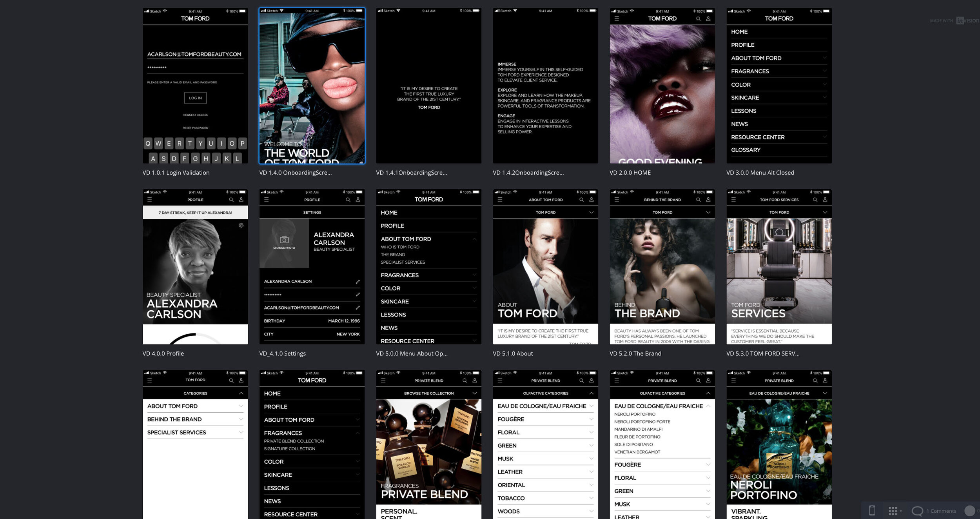Expand BEHIND THE BRAND row chevron
This screenshot has width=980, height=519.
[x=241, y=419]
